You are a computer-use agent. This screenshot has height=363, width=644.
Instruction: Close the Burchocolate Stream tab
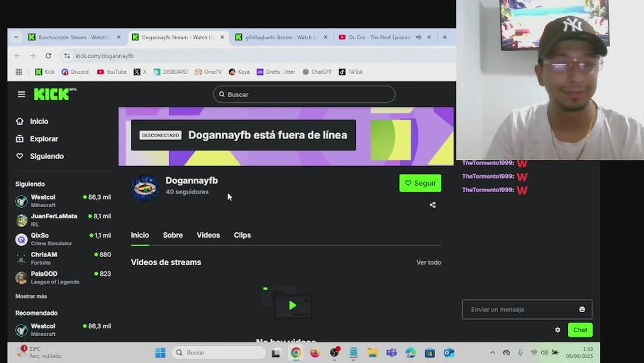click(x=119, y=37)
